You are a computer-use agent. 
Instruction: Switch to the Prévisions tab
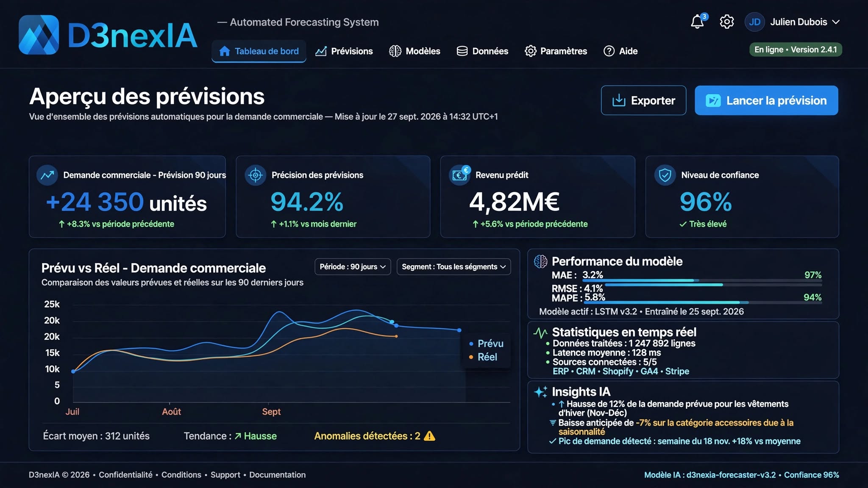tap(344, 51)
